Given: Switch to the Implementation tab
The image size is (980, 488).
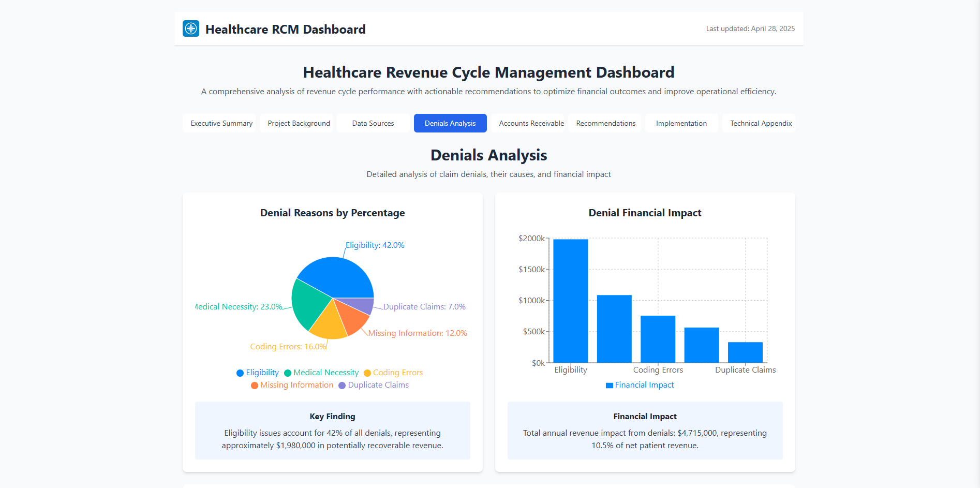Looking at the screenshot, I should (681, 123).
